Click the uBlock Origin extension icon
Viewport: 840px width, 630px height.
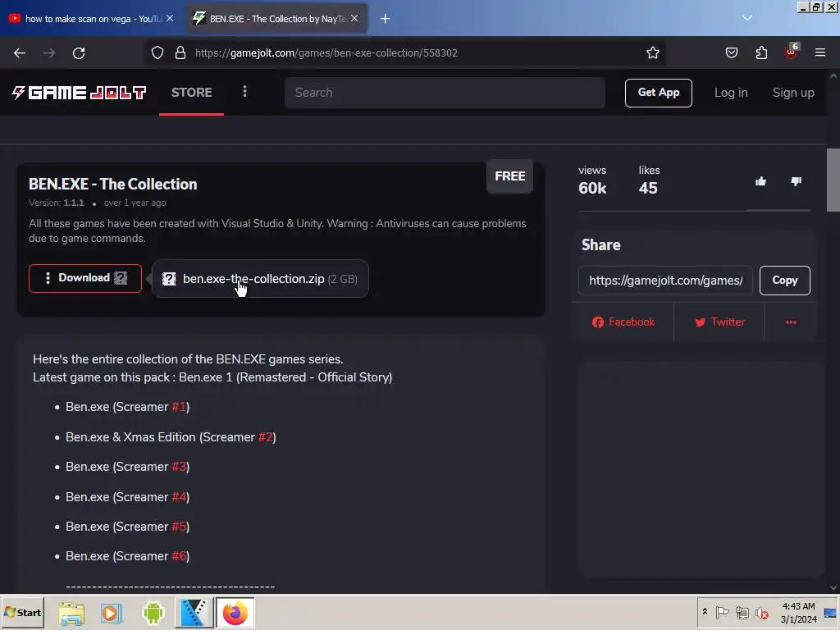(792, 52)
